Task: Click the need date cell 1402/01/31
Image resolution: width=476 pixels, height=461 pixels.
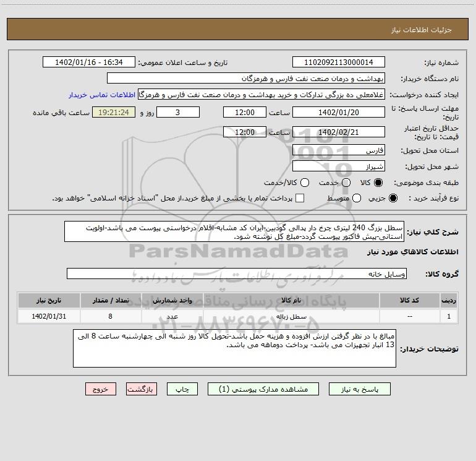Action: tap(49, 316)
